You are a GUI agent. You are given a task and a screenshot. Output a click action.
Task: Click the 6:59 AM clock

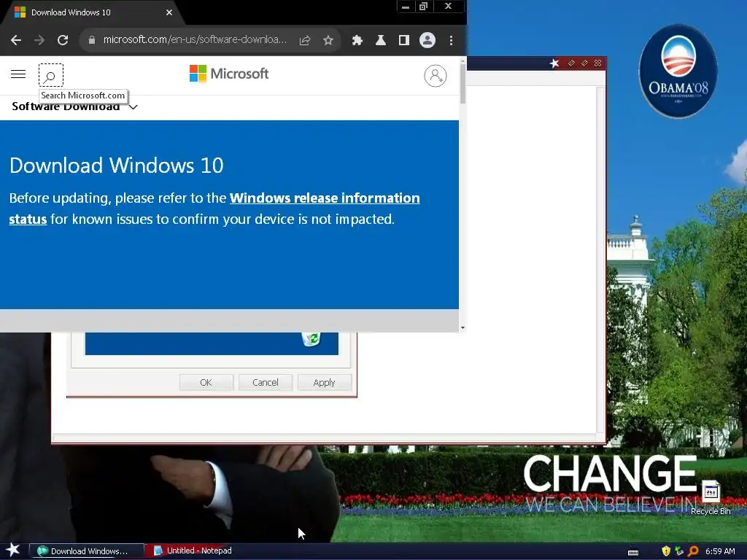tap(720, 551)
